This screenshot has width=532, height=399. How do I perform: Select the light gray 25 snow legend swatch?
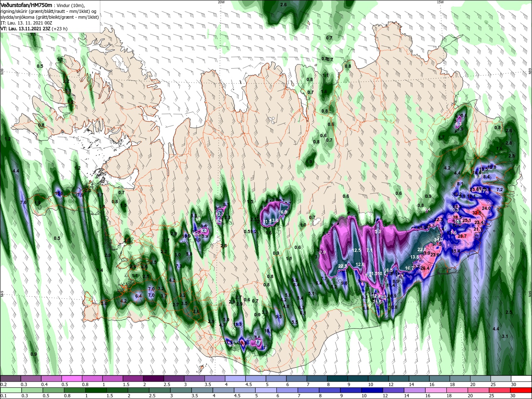(500, 379)
